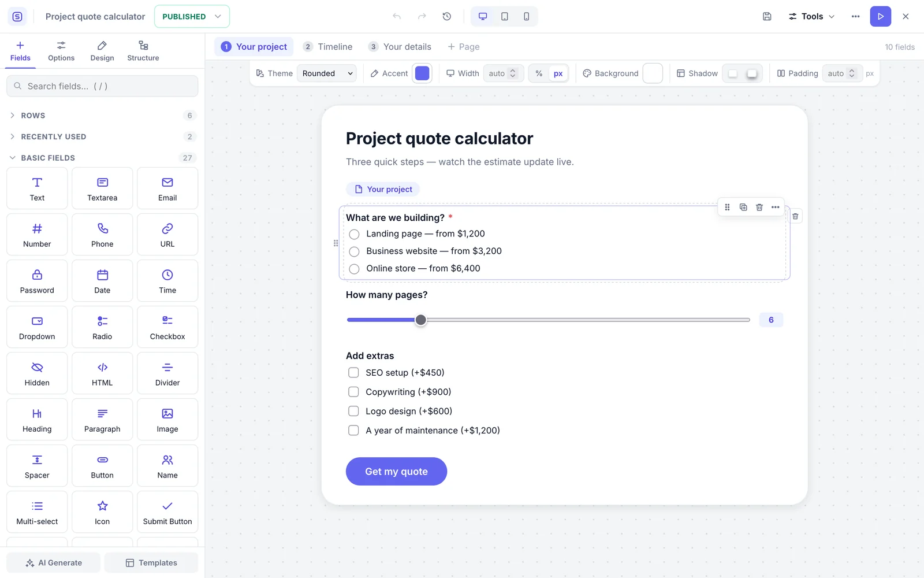Collapse the BASIC FIELDS section
This screenshot has width=924, height=578.
point(102,158)
